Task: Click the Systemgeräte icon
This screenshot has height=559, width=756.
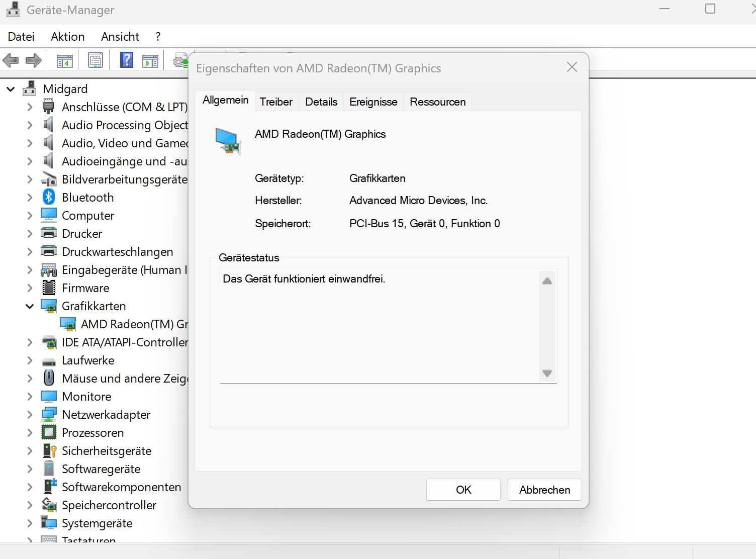Action: pyautogui.click(x=48, y=523)
